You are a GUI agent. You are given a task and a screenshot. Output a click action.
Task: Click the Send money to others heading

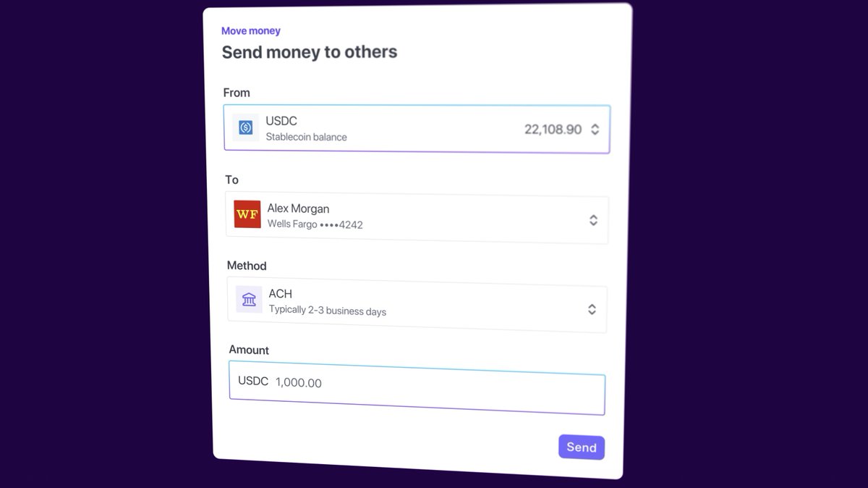tap(310, 52)
